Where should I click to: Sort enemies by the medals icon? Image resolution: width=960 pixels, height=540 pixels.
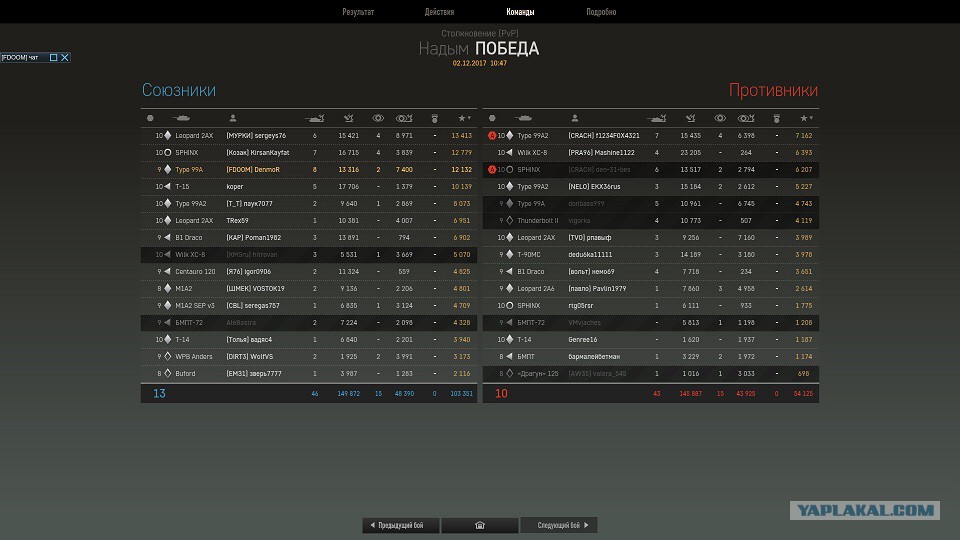pyautogui.click(x=776, y=118)
